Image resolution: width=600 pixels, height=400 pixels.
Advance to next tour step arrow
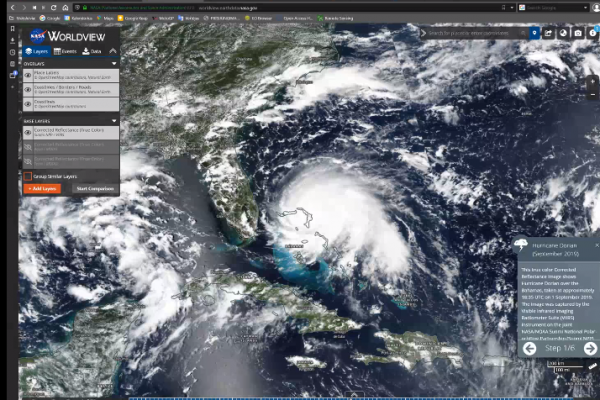(x=590, y=348)
